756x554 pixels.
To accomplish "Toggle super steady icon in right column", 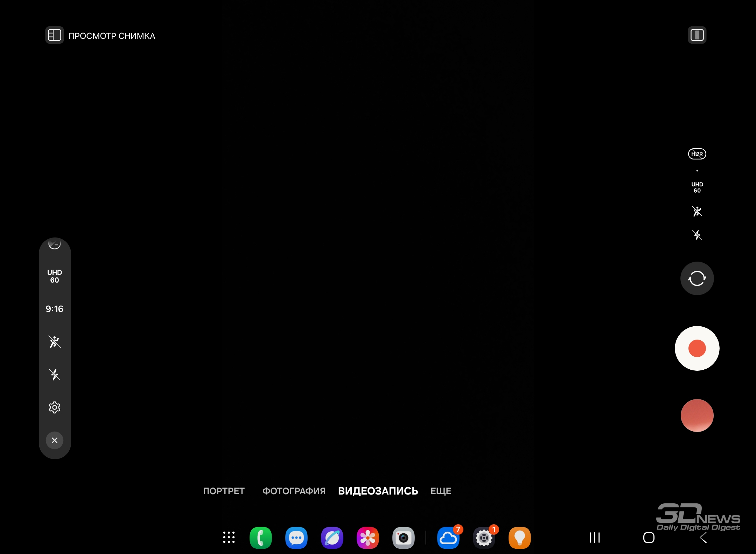I will 697,211.
